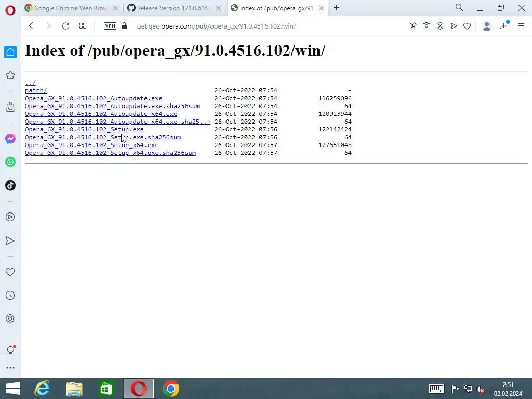Search in tabs magnifier icon
This screenshot has height=399, width=532.
point(459,7)
